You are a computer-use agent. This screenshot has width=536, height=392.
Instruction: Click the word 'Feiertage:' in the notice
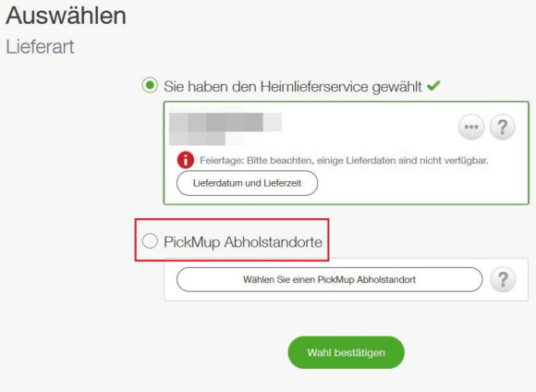click(222, 161)
